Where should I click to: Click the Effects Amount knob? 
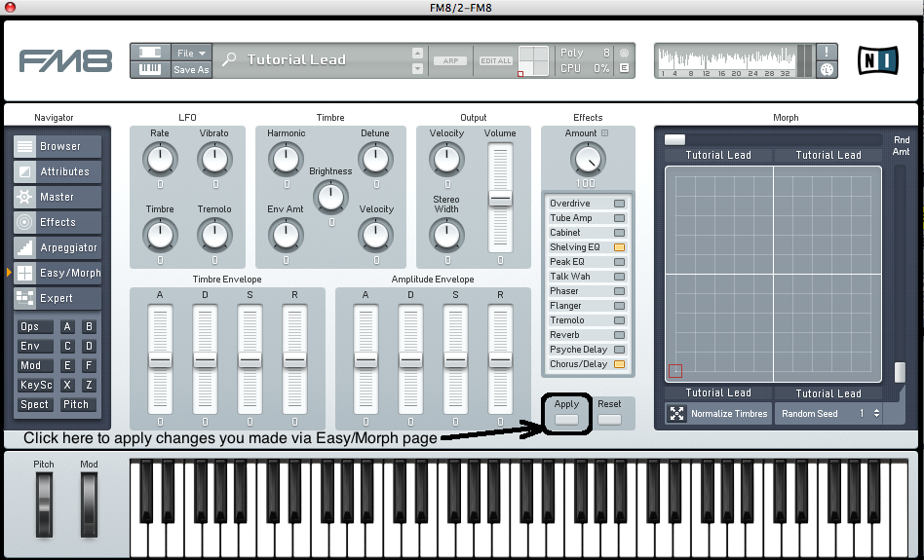pyautogui.click(x=588, y=159)
